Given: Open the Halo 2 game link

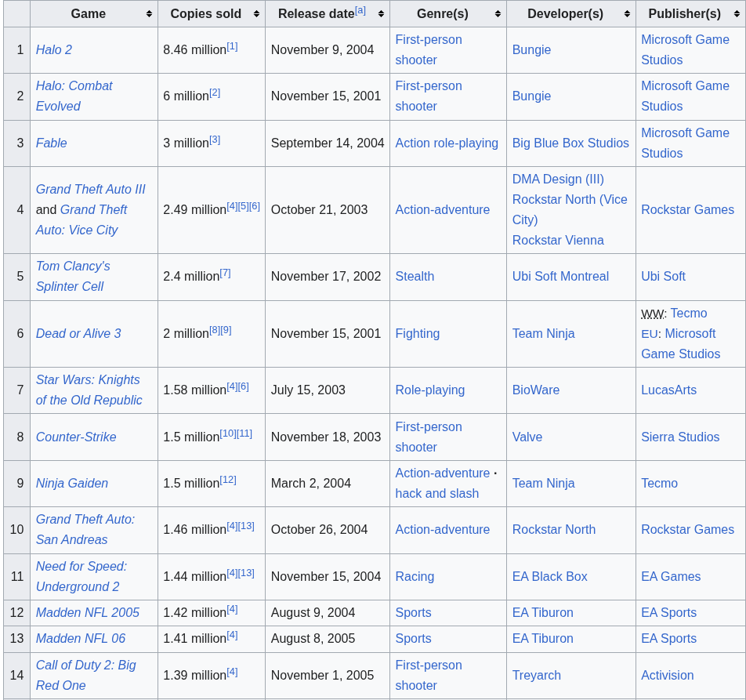Looking at the screenshot, I should click(54, 49).
